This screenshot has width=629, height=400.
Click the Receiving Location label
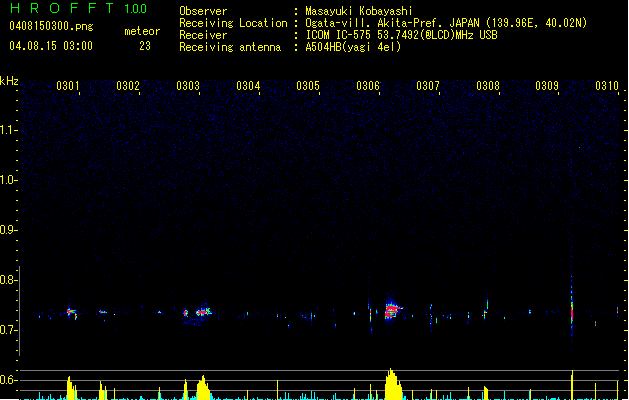tap(233, 23)
